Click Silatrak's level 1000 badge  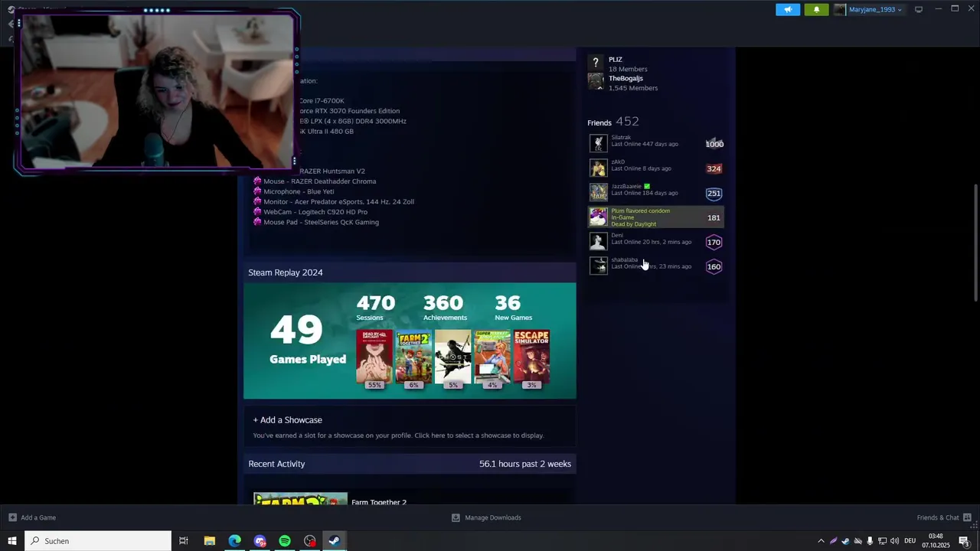[x=714, y=144]
